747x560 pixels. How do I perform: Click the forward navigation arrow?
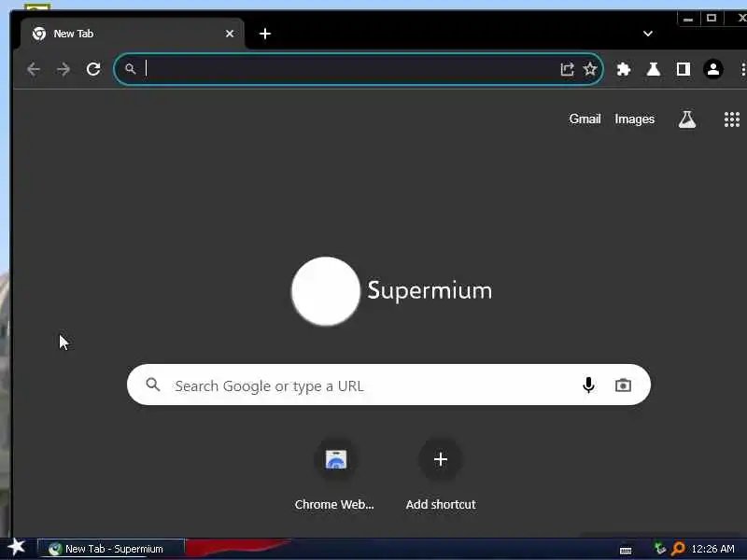pos(63,69)
